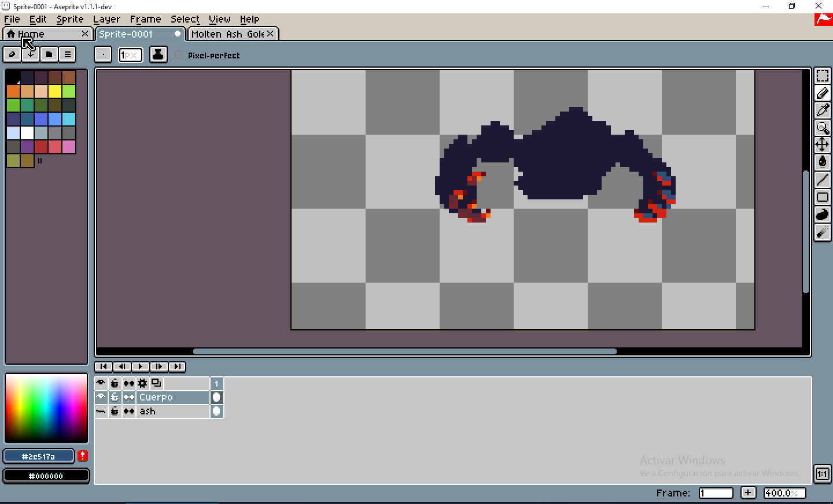Click the foreground color #2e517a button
833x504 pixels.
[39, 457]
